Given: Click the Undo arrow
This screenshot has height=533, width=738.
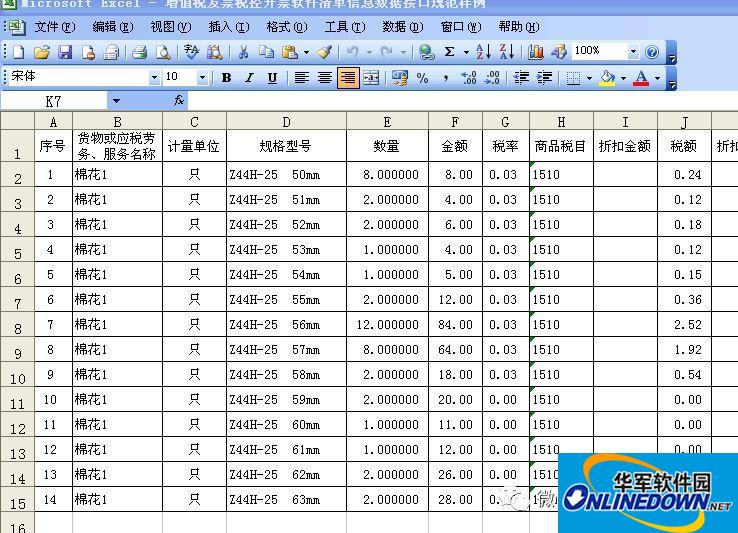Looking at the screenshot, I should point(352,52).
